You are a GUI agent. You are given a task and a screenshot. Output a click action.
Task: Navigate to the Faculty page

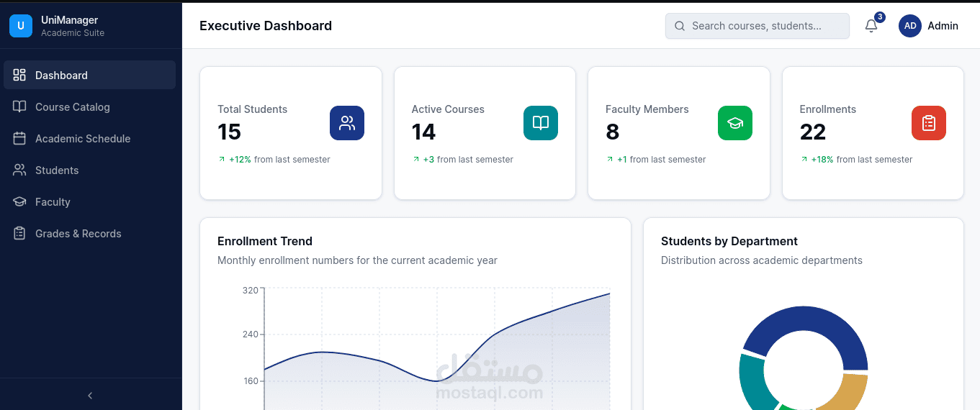click(89, 201)
